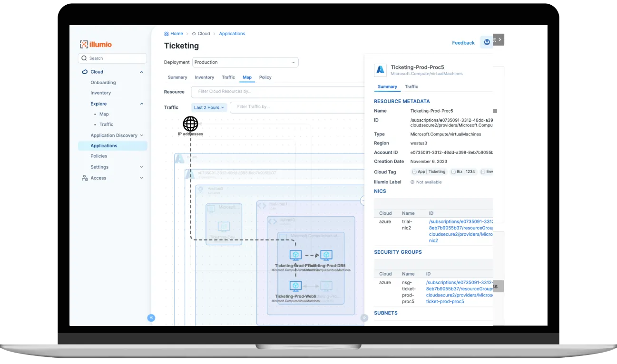Click the Access people icon in sidebar
Screen dimensions: 617x364
[x=85, y=178]
